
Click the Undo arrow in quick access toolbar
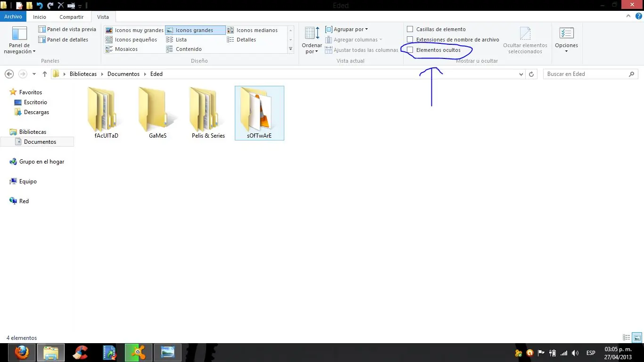click(40, 6)
